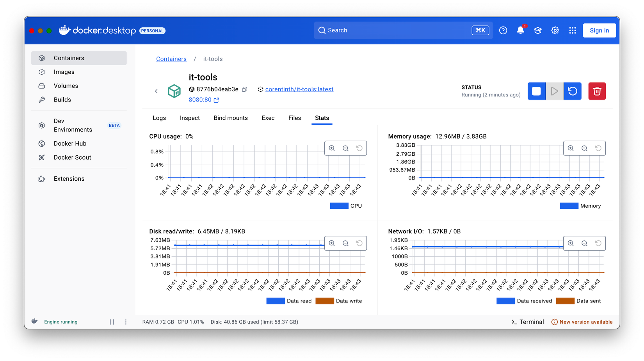Open the notifications bell
The height and width of the screenshot is (361, 644).
pyautogui.click(x=520, y=30)
